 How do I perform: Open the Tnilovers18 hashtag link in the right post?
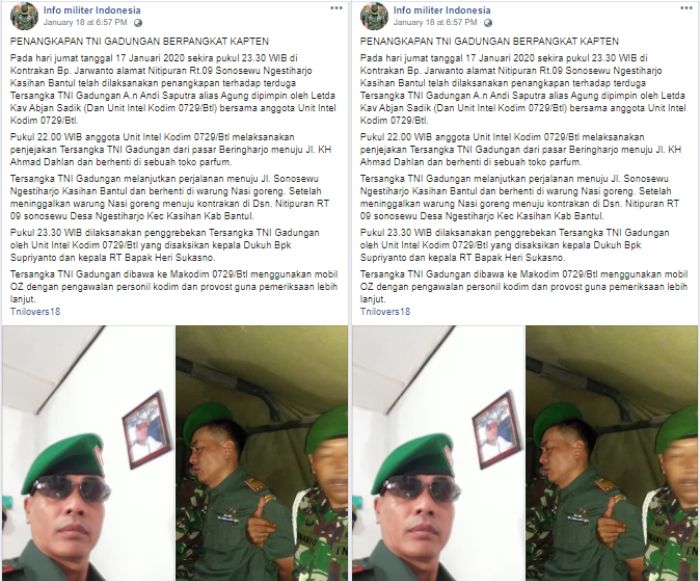click(x=385, y=311)
